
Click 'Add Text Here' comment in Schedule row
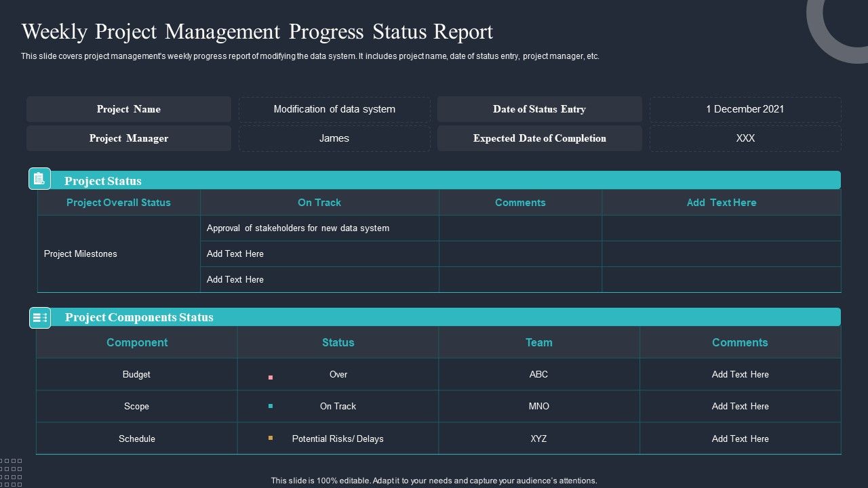(x=741, y=439)
